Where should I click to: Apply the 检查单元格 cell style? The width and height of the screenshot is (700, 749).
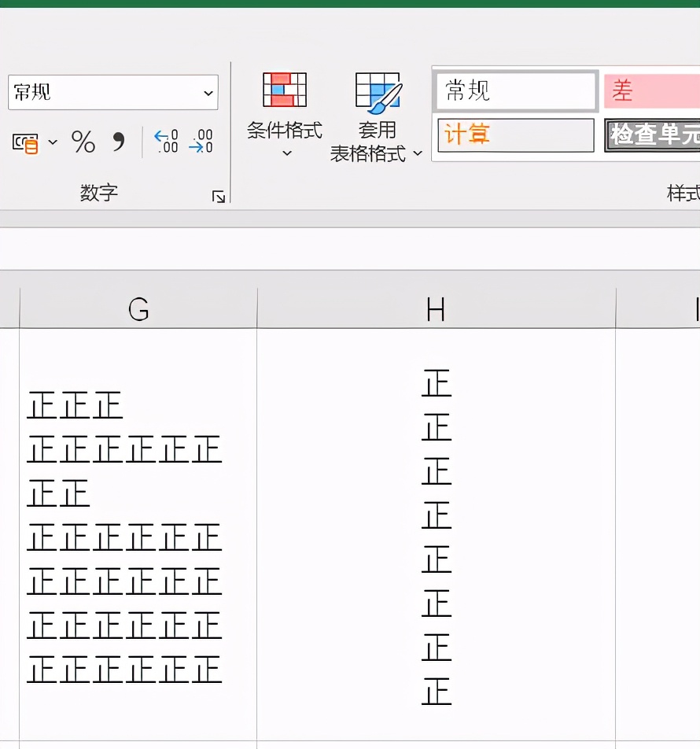click(651, 135)
